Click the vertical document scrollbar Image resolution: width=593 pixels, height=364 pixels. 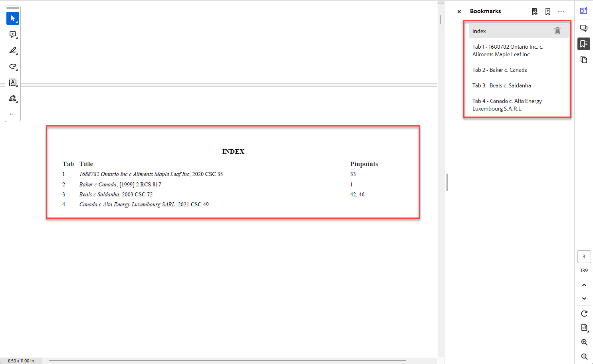click(x=441, y=20)
